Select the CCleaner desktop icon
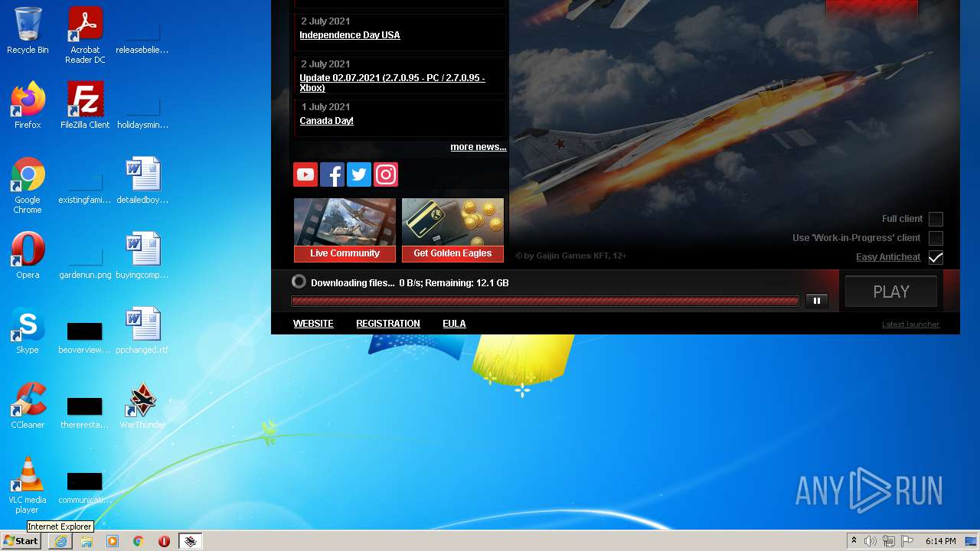 (28, 406)
